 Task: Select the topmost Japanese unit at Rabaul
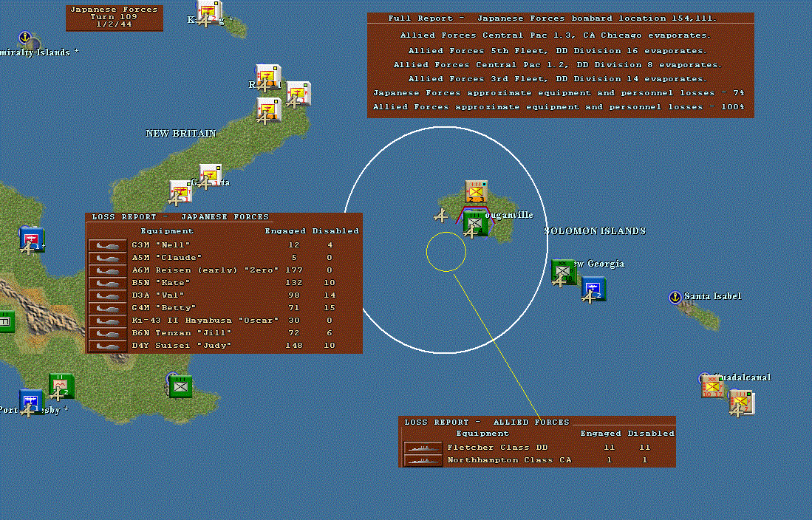[x=268, y=77]
